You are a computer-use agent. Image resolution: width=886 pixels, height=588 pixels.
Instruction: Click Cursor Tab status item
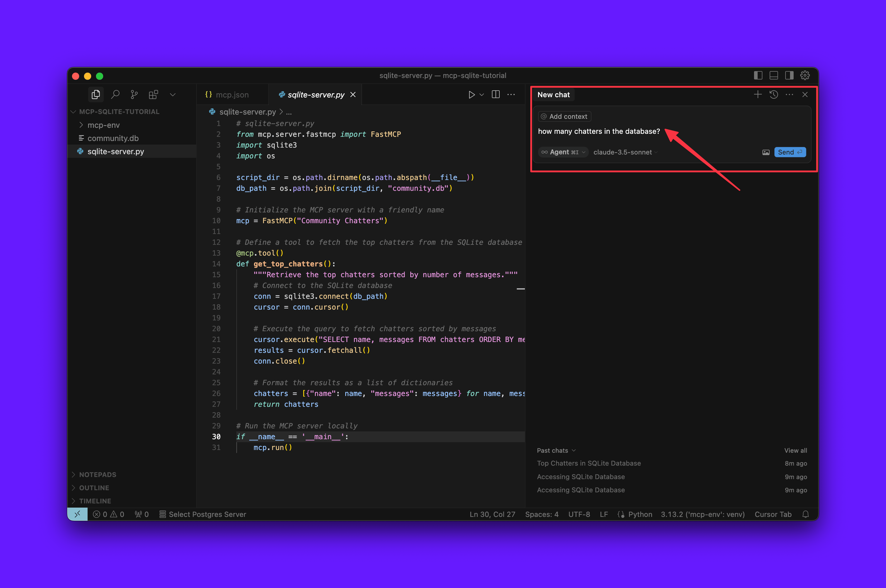coord(773,514)
